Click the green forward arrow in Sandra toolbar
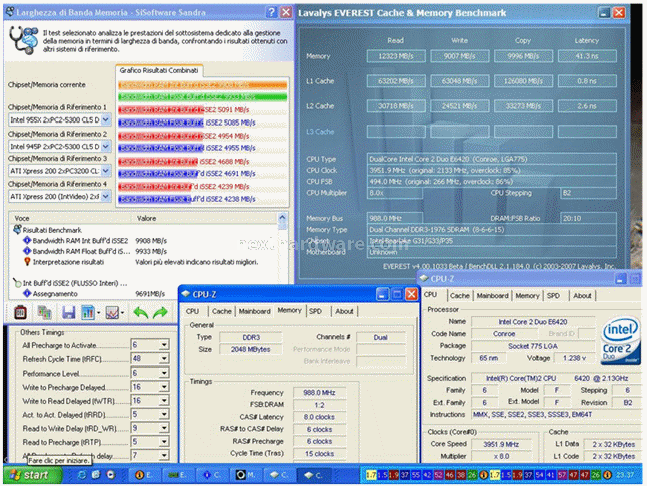 pos(160,312)
